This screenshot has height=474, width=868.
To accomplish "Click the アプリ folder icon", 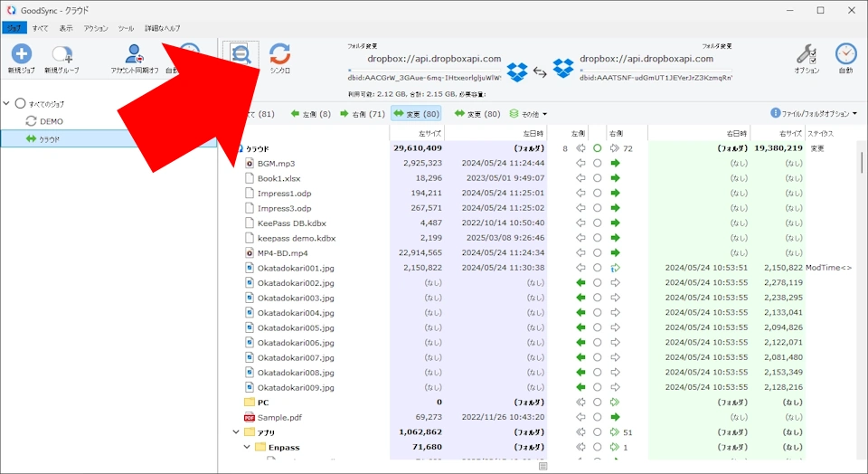I will 250,431.
